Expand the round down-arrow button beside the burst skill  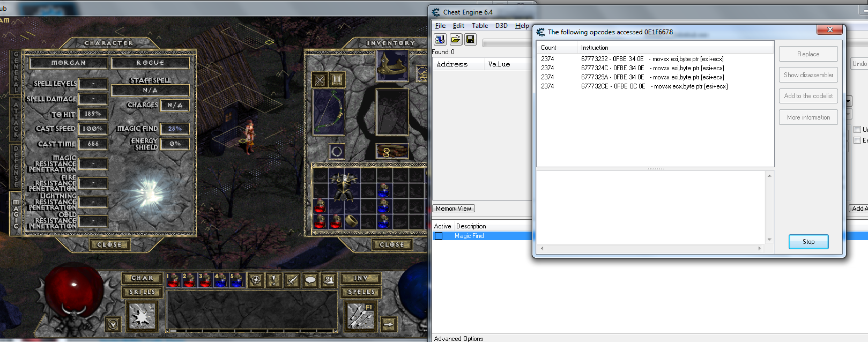click(113, 324)
